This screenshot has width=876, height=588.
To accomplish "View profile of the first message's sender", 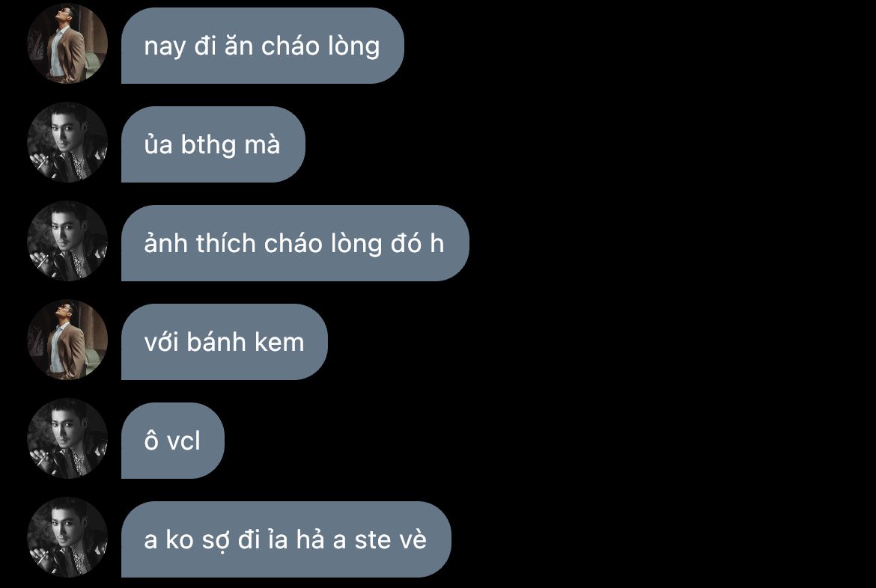I will 67,43.
